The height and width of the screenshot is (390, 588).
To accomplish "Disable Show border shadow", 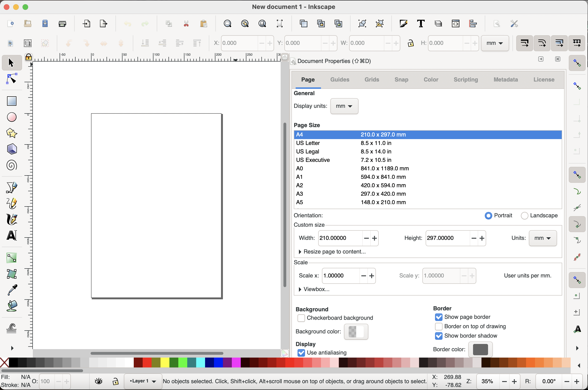I will 439,336.
